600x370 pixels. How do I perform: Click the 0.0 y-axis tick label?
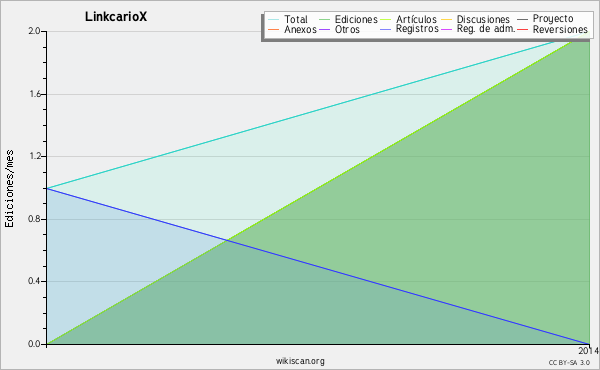[34, 344]
